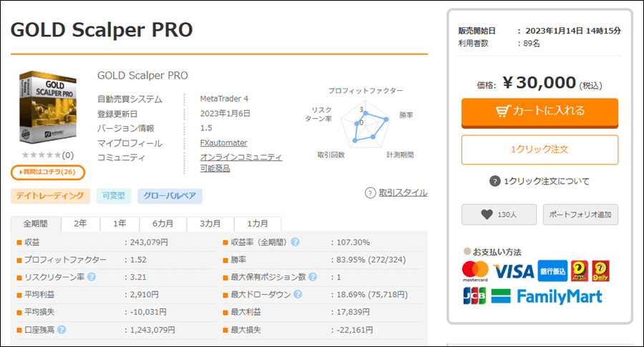Image resolution: width=644 pixels, height=347 pixels.
Task: Click the 販売開始日 date 2023年1月14日
Action: pos(554,31)
